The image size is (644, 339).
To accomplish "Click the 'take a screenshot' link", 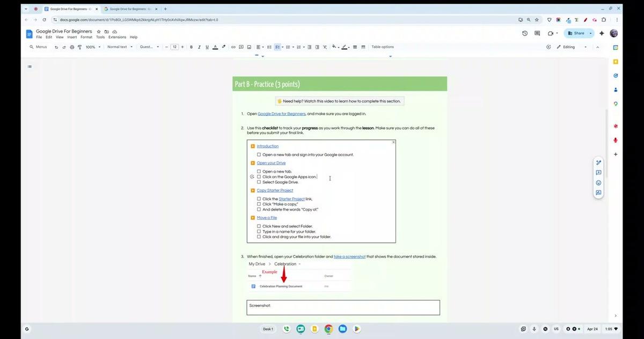I will 349,256.
